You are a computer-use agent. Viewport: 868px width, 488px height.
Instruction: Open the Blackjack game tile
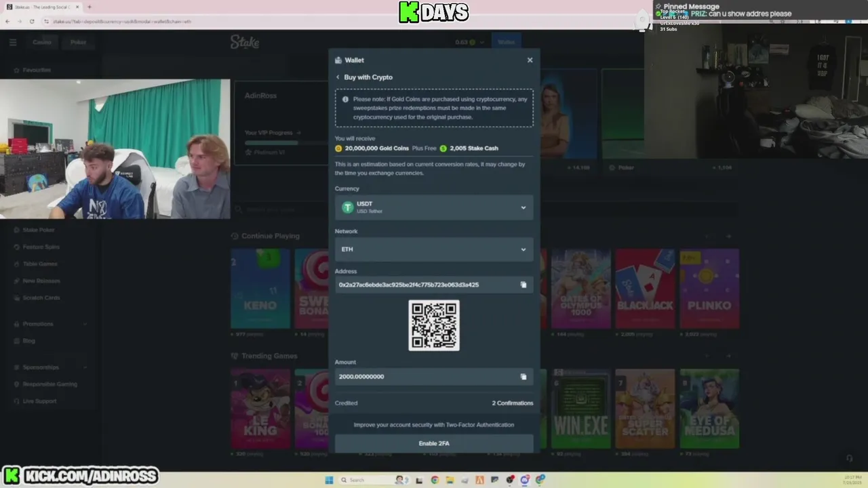645,289
